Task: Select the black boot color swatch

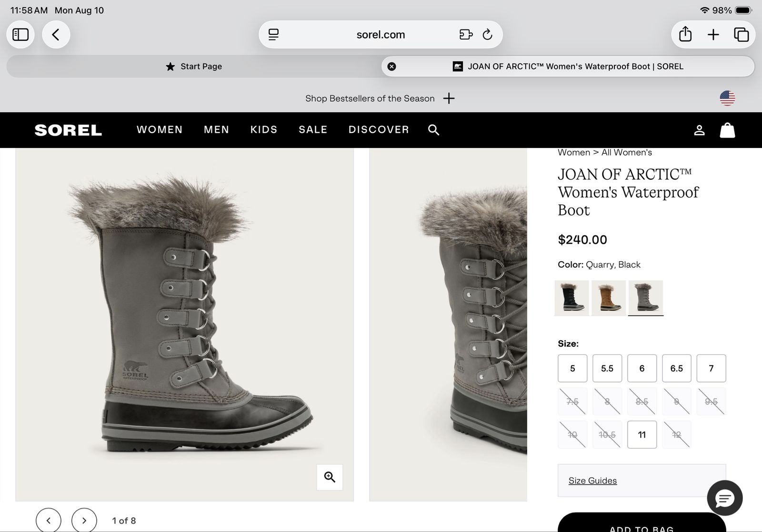Action: click(572, 298)
